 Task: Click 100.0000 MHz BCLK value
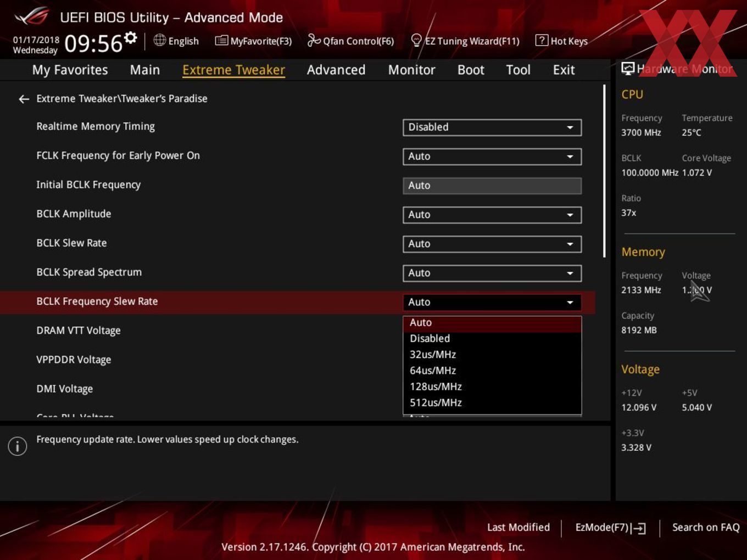click(x=650, y=172)
